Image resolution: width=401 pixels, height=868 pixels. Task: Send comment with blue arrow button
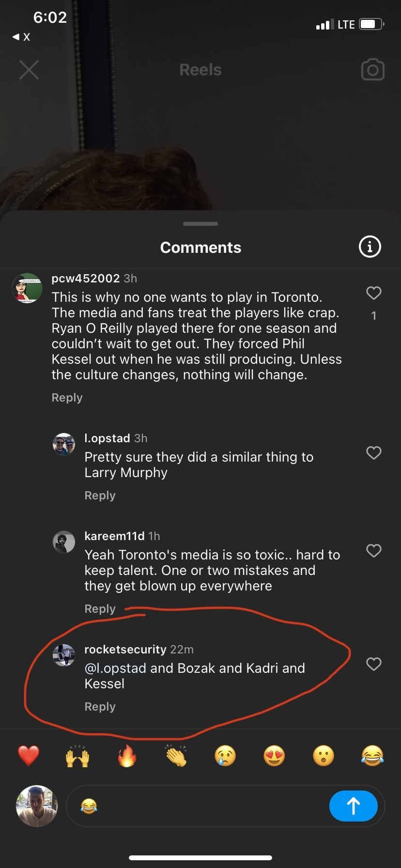click(353, 806)
